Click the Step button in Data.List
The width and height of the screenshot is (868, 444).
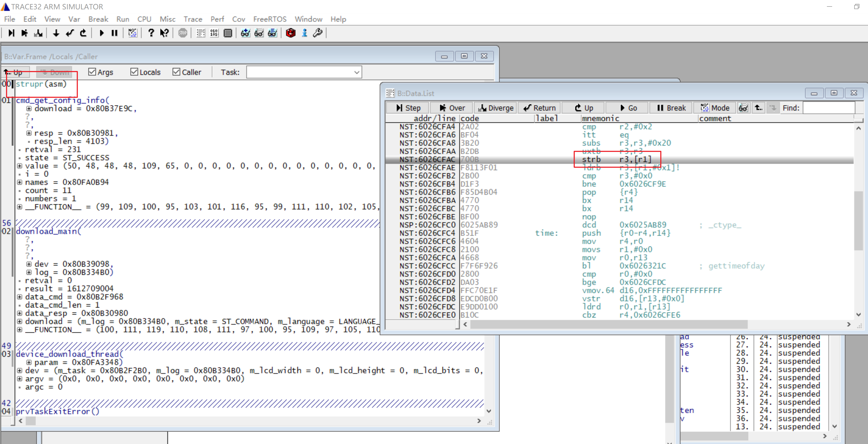click(x=408, y=108)
